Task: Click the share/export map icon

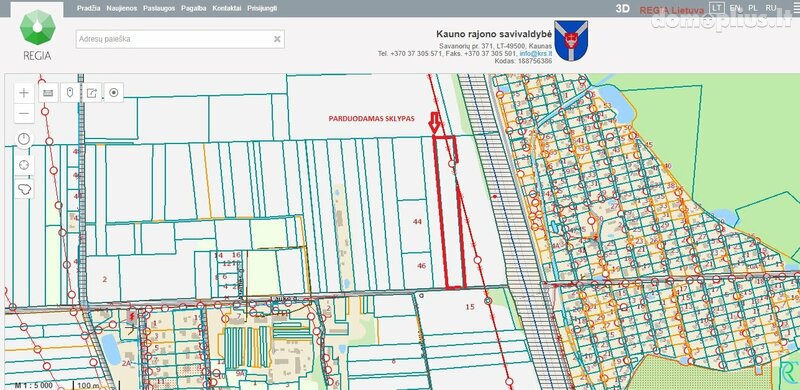Action: [92, 93]
